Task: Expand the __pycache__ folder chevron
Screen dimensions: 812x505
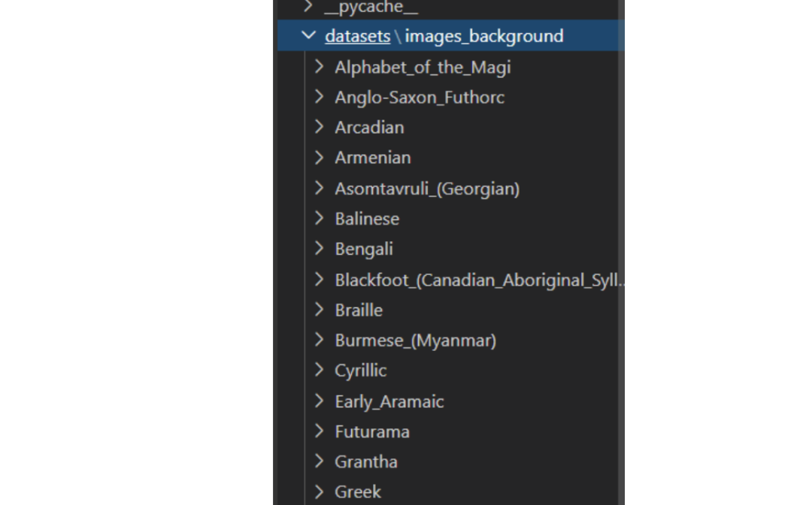Action: 308,7
